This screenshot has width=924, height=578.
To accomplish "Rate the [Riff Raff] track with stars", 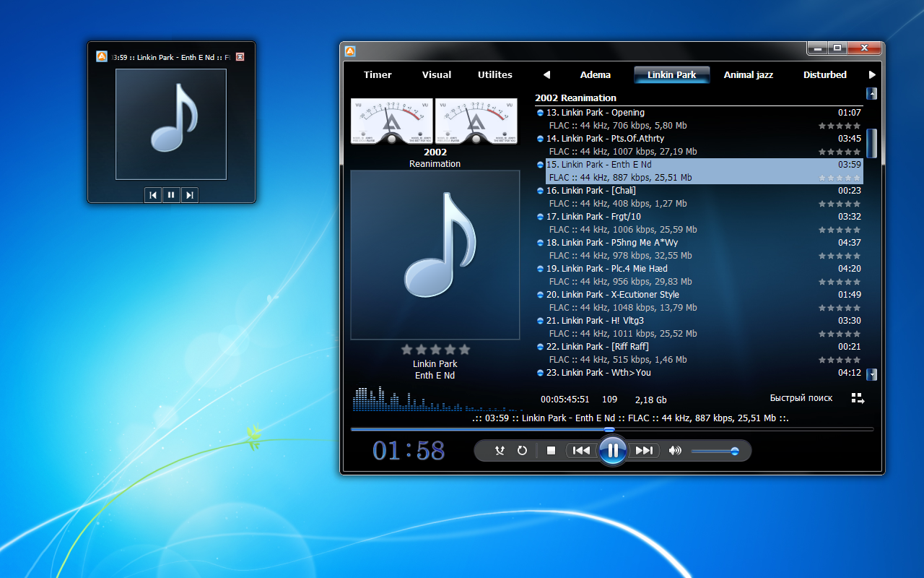I will click(840, 360).
